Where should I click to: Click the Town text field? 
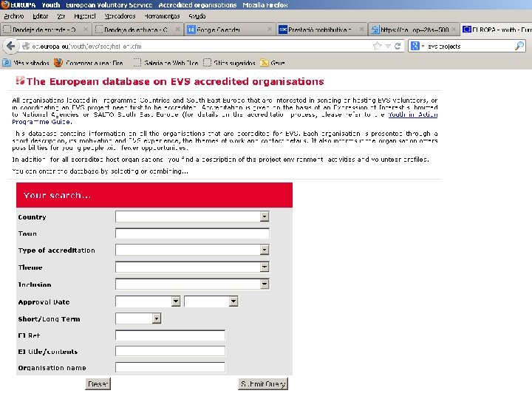[x=192, y=233]
